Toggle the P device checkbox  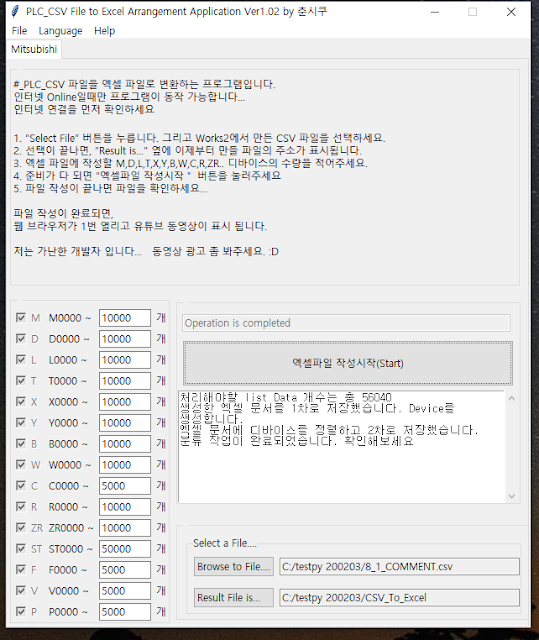[20, 611]
